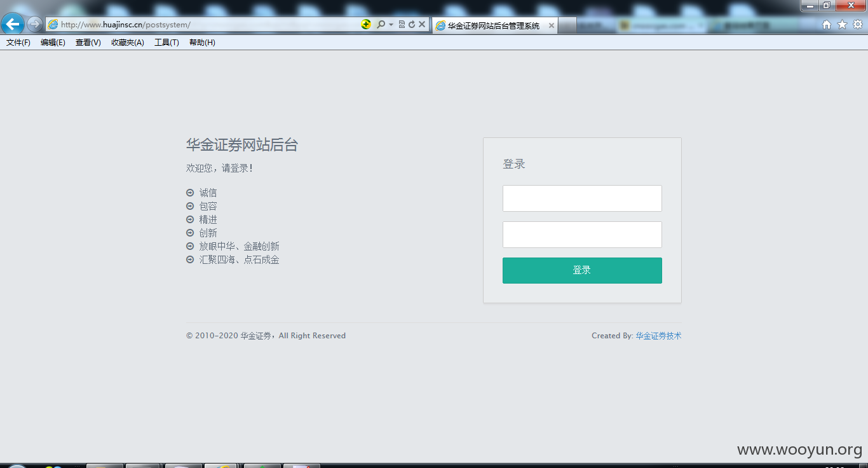Click the 创新 list item
Viewport: 868px width, 468px height.
[x=208, y=233]
